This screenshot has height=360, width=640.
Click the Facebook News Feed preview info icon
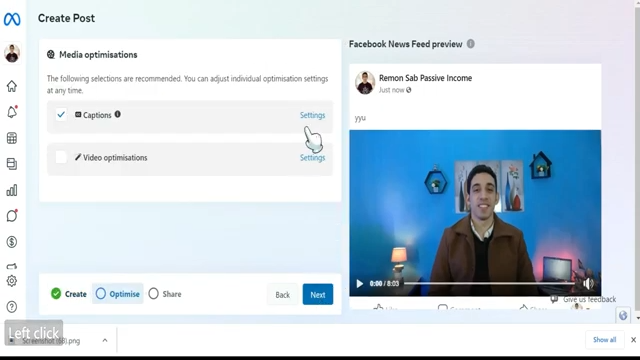[471, 44]
